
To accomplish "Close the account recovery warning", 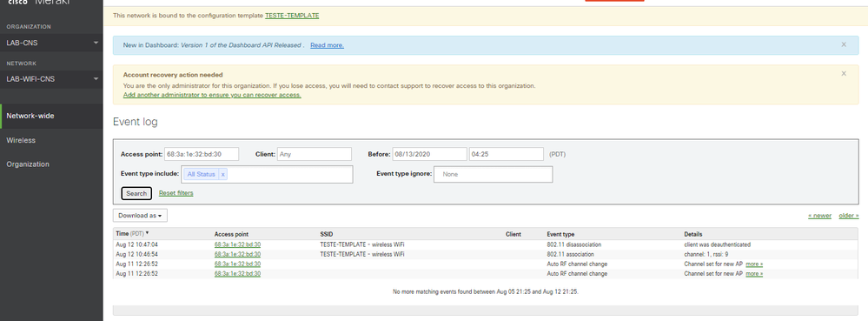I will pos(844,73).
